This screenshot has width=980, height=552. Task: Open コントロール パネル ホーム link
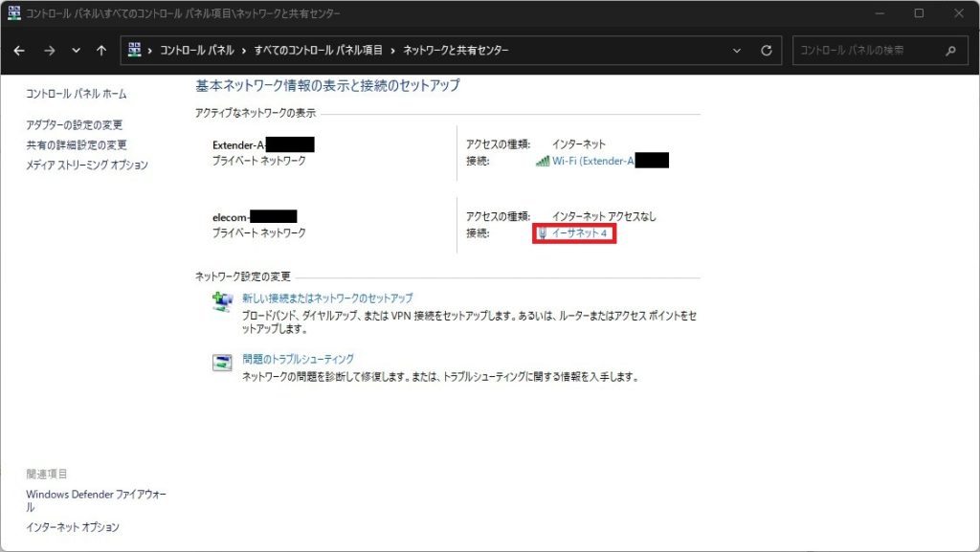click(x=77, y=94)
